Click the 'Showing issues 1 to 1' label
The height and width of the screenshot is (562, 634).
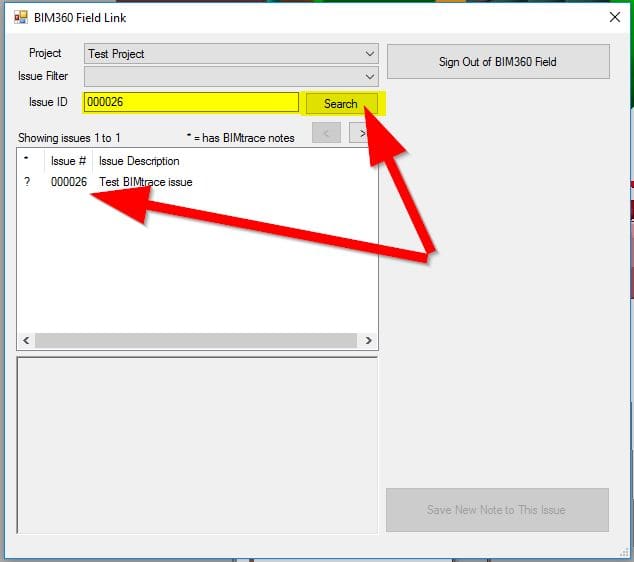(x=69, y=138)
